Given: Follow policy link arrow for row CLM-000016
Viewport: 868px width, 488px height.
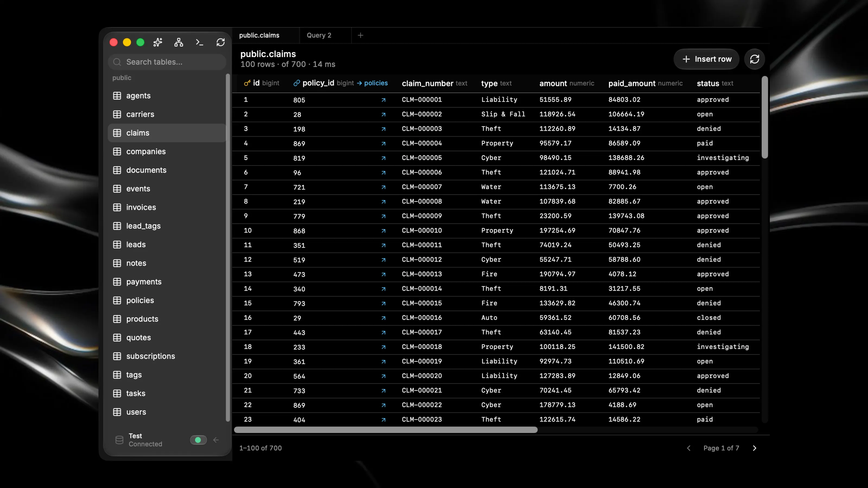Looking at the screenshot, I should (384, 318).
